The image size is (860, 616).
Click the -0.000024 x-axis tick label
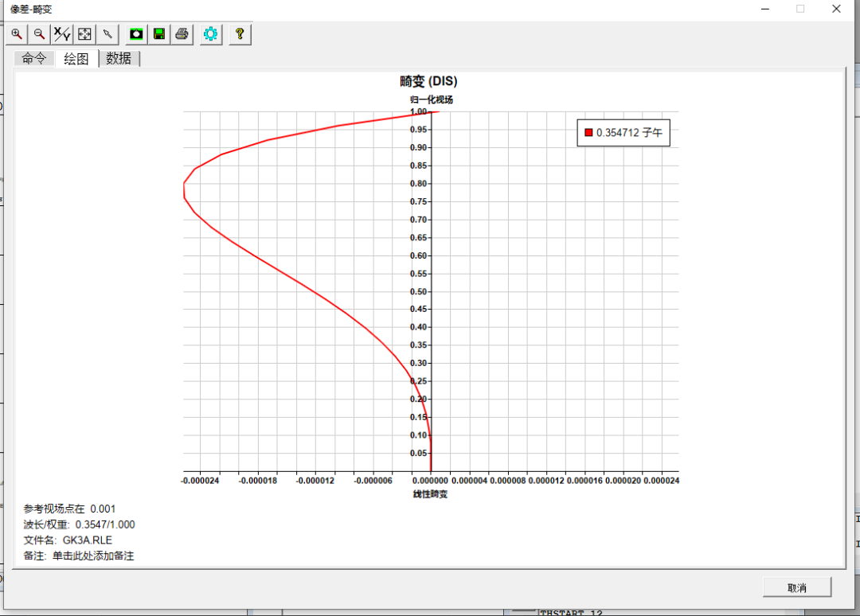pos(200,481)
